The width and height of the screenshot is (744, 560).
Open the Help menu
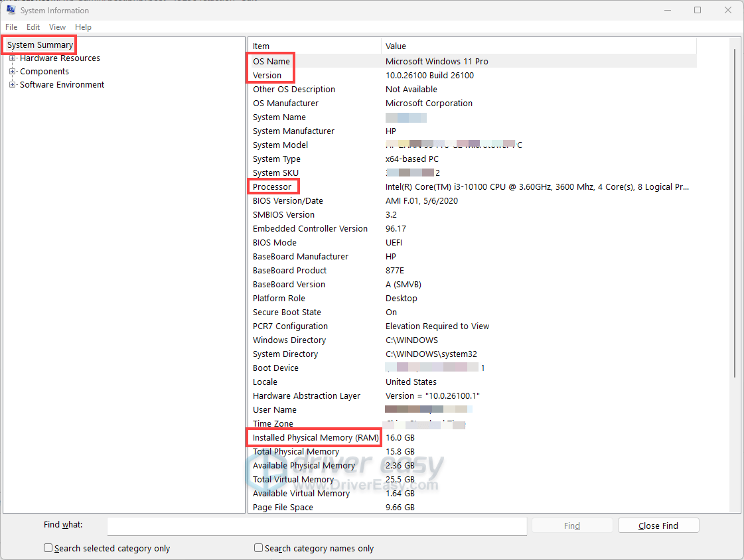tap(83, 27)
